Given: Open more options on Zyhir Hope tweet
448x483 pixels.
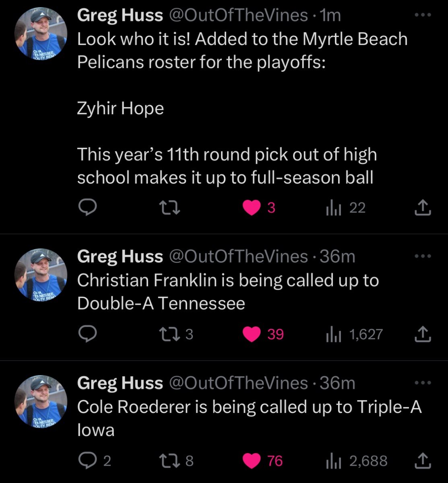Looking at the screenshot, I should [x=423, y=15].
